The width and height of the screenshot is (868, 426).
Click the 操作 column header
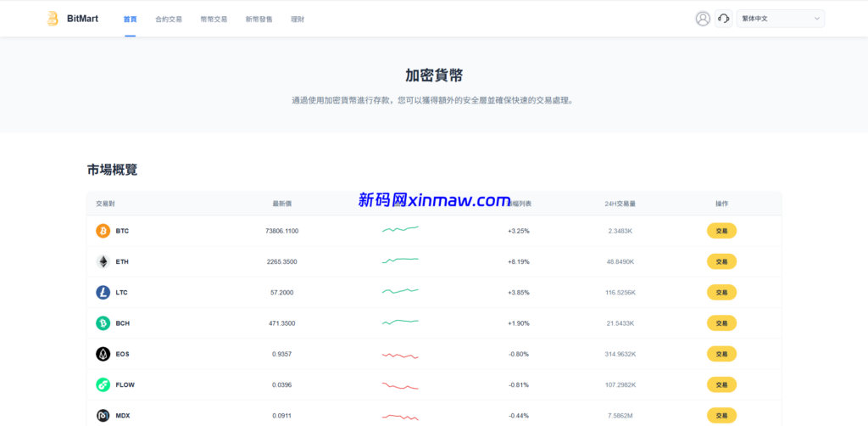click(x=721, y=204)
